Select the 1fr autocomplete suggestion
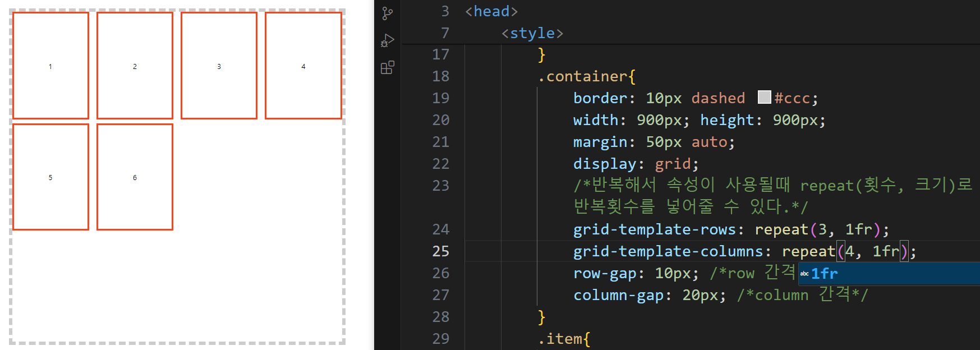 click(889, 274)
